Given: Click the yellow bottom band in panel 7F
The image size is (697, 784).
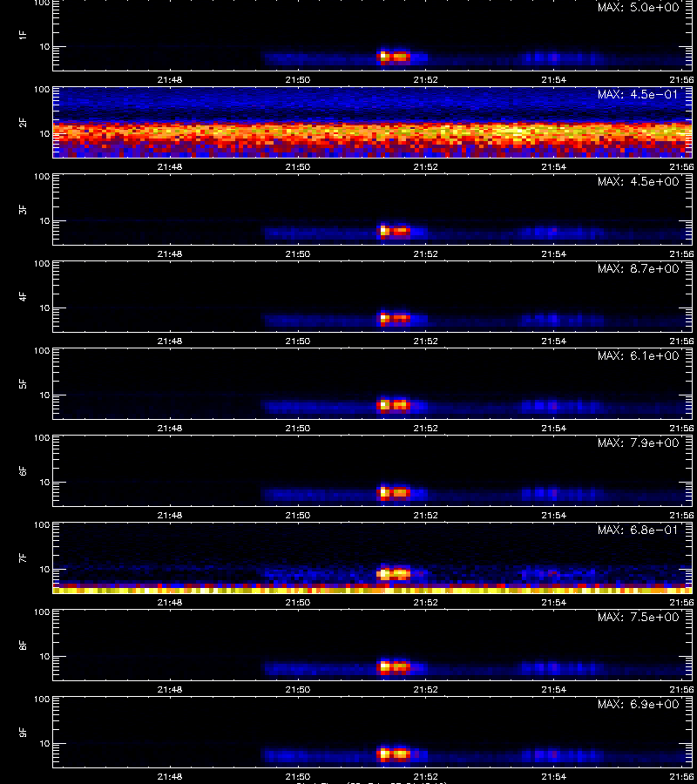Looking at the screenshot, I should pos(373,591).
